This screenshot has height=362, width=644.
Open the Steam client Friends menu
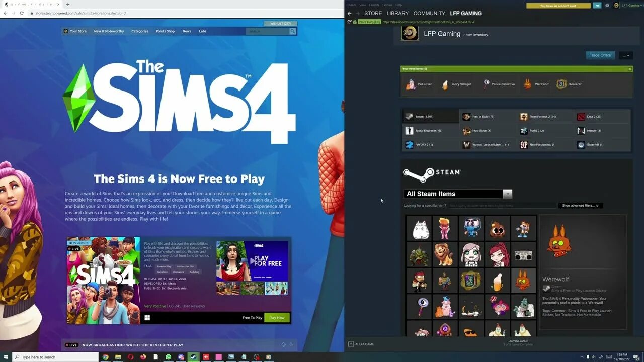coord(374,5)
